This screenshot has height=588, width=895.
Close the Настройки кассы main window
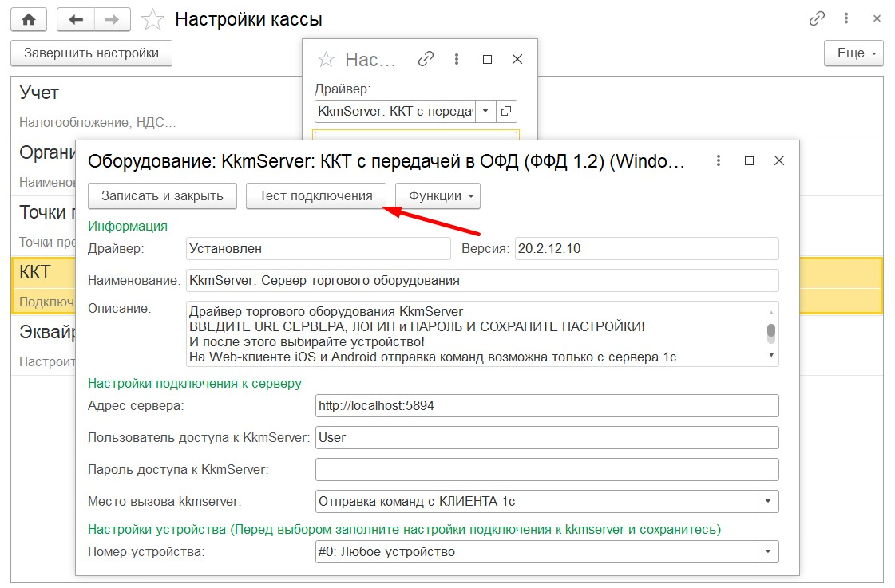pyautogui.click(x=877, y=19)
